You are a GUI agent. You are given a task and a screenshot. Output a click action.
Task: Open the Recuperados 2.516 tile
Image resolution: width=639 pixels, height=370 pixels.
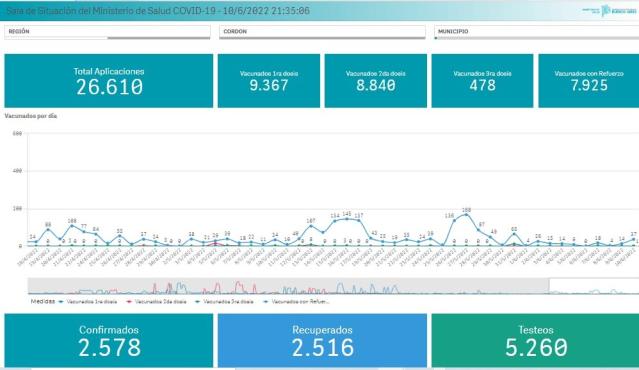322,340
